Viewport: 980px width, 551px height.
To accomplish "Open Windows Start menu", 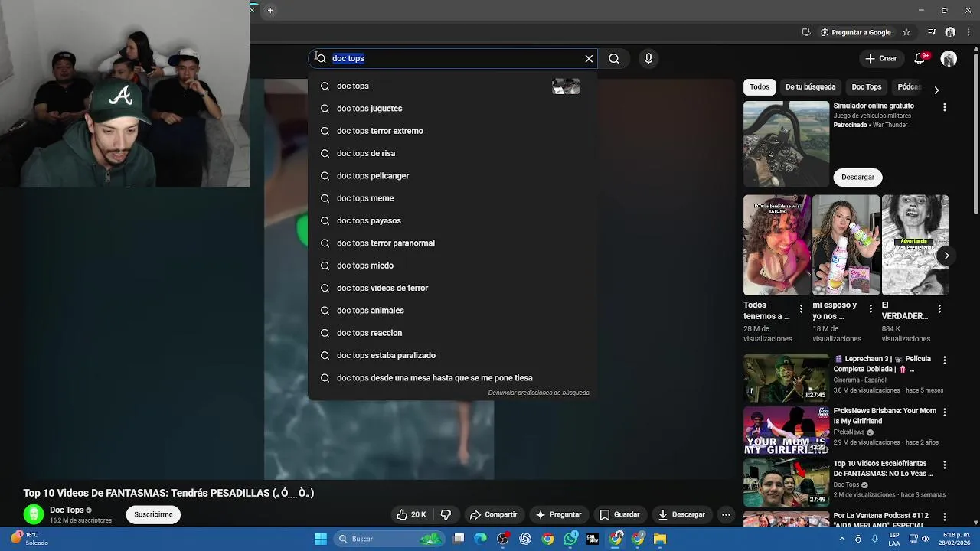I will pyautogui.click(x=321, y=539).
